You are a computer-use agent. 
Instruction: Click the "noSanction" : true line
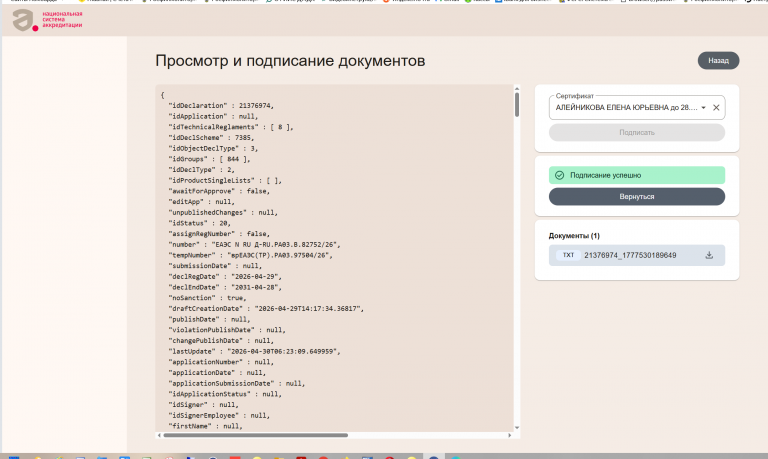point(207,298)
